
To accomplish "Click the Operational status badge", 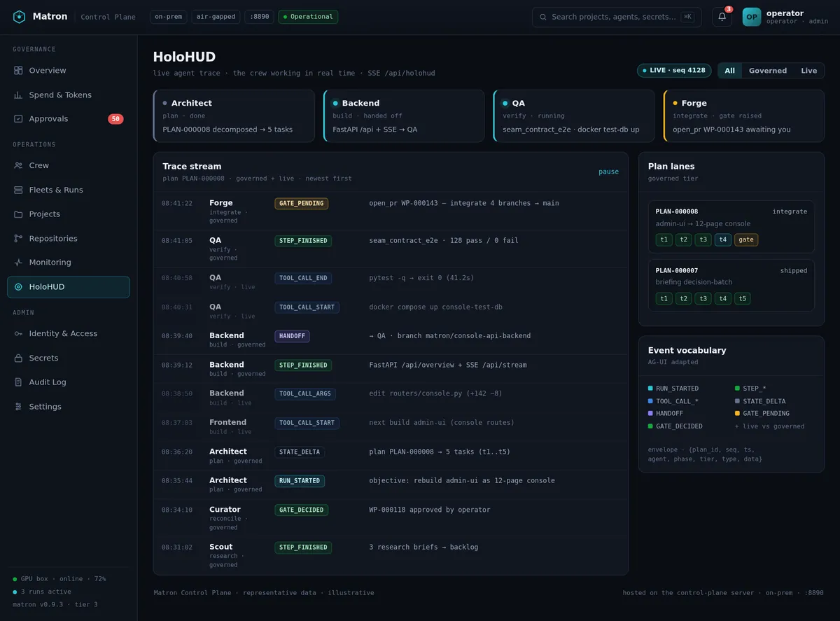I will [308, 17].
